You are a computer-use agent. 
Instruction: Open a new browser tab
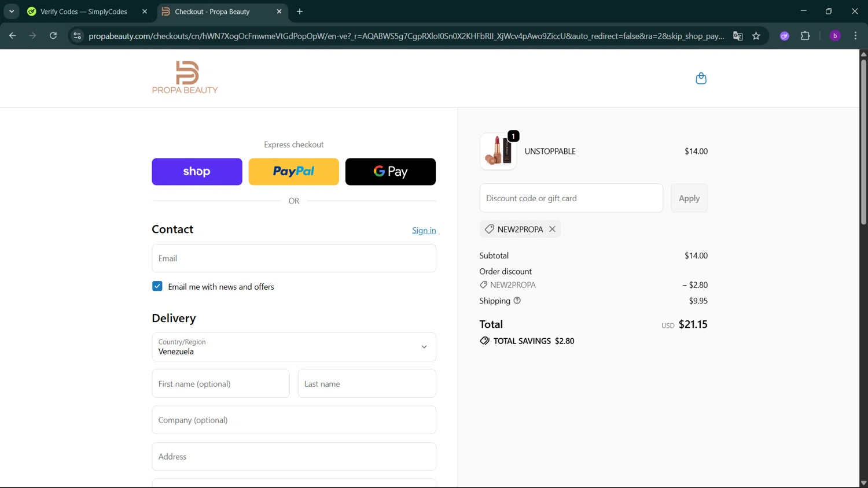point(300,12)
